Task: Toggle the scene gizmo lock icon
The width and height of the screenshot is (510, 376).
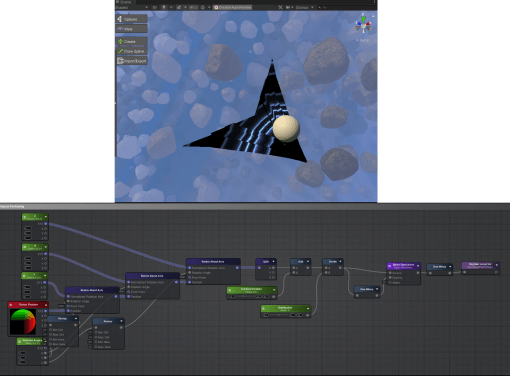Action: 373,16
